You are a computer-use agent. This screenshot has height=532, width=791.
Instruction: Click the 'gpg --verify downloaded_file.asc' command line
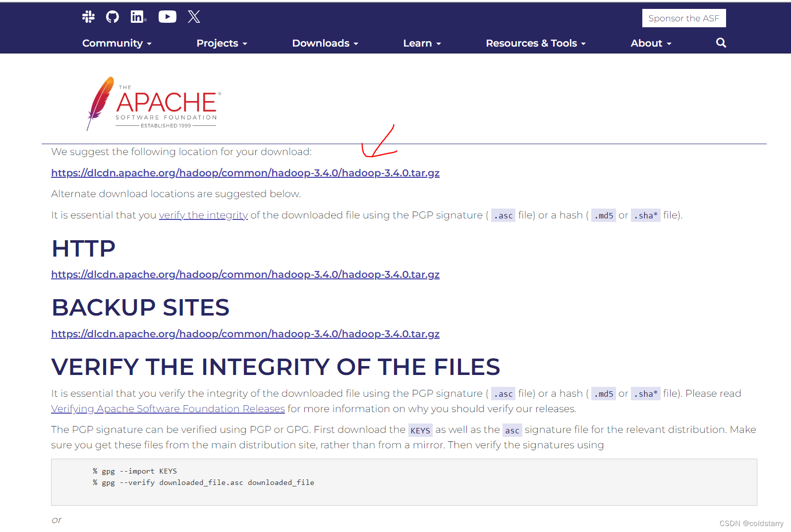[x=203, y=482]
